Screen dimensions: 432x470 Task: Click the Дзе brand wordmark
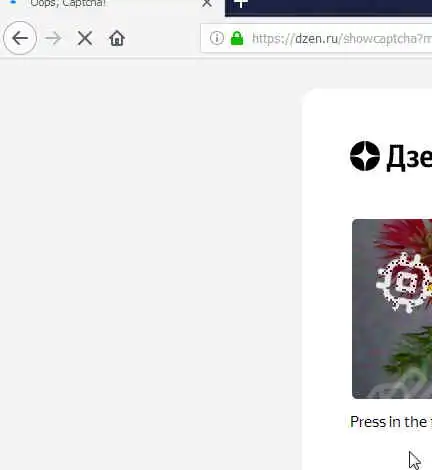pos(409,157)
